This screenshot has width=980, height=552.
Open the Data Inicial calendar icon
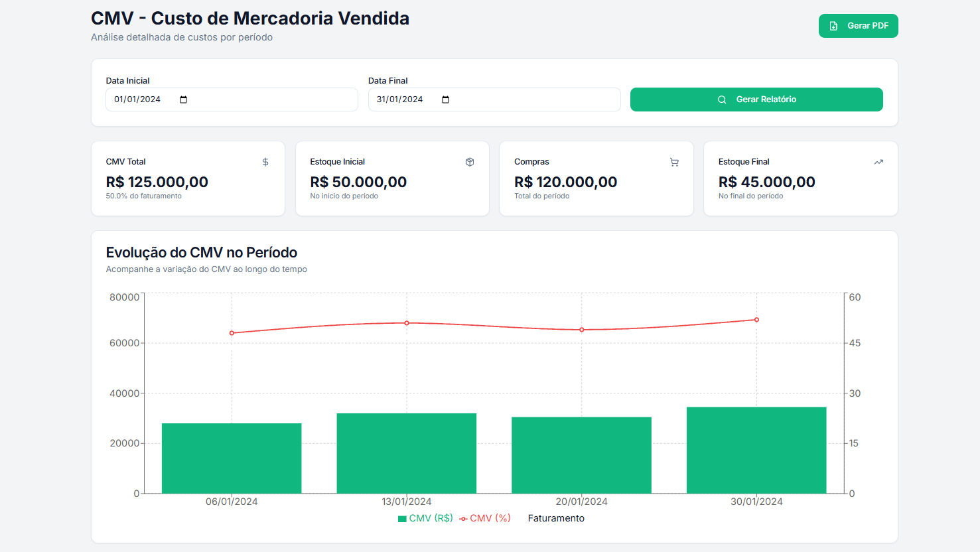click(183, 99)
